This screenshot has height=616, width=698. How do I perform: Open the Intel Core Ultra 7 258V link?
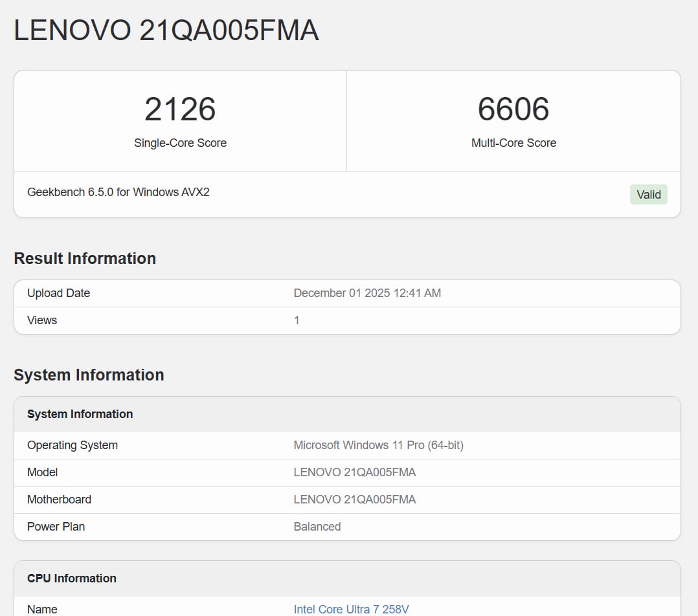coord(351,609)
